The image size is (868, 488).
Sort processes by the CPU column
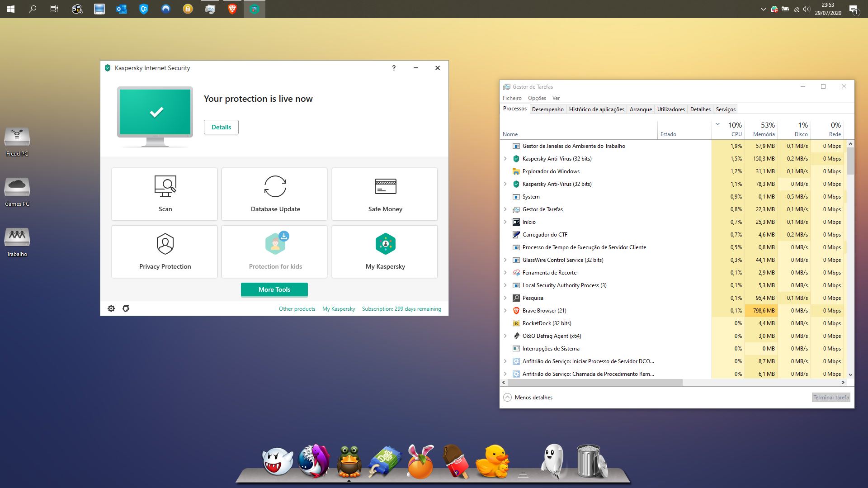coord(728,129)
